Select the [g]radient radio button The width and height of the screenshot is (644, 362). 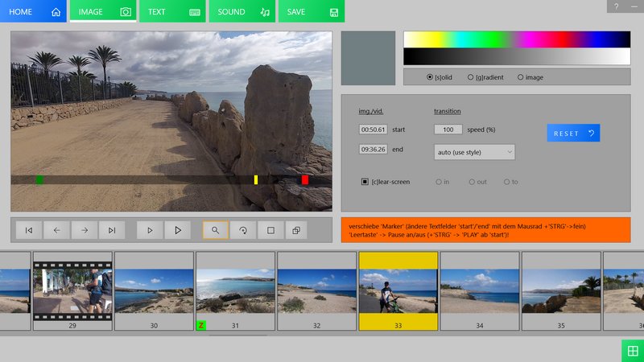(x=470, y=77)
